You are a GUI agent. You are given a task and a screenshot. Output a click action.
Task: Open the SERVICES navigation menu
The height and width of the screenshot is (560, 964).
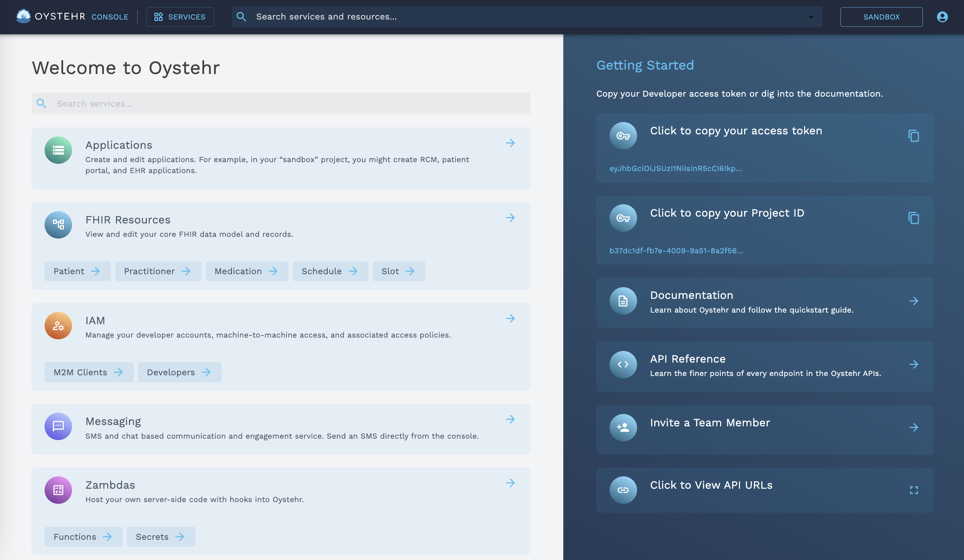180,16
